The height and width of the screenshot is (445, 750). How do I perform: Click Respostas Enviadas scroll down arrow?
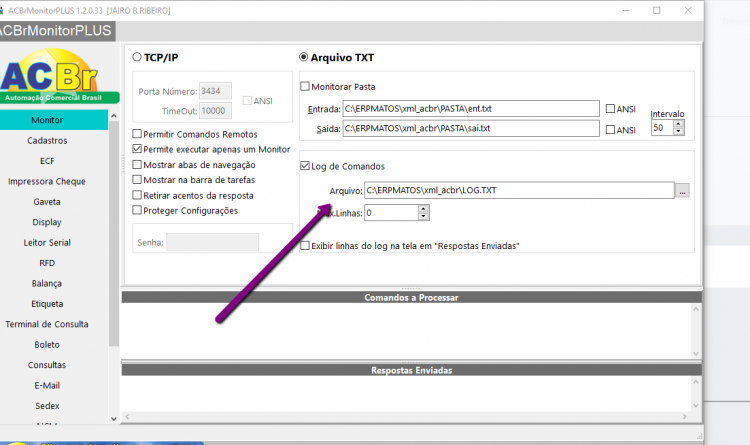tap(696, 405)
